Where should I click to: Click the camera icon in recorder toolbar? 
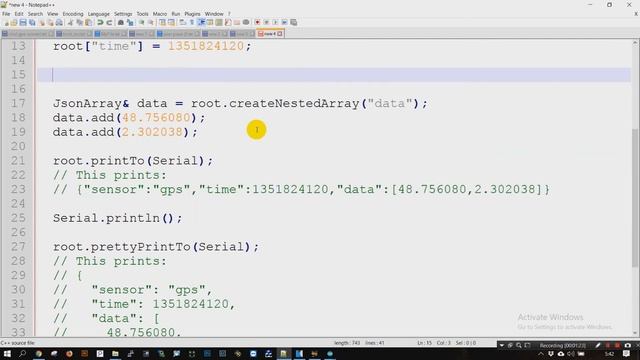tap(628, 345)
